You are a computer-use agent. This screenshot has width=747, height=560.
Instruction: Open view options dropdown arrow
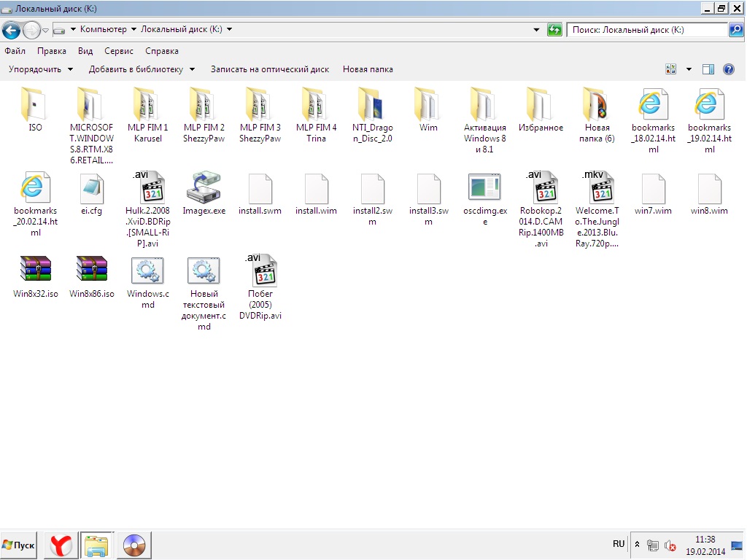pos(689,69)
